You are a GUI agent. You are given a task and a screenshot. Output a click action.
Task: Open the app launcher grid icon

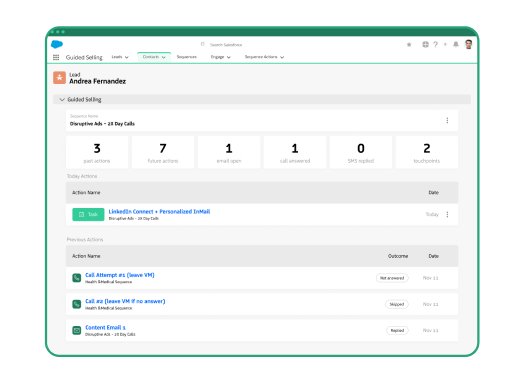pyautogui.click(x=56, y=57)
